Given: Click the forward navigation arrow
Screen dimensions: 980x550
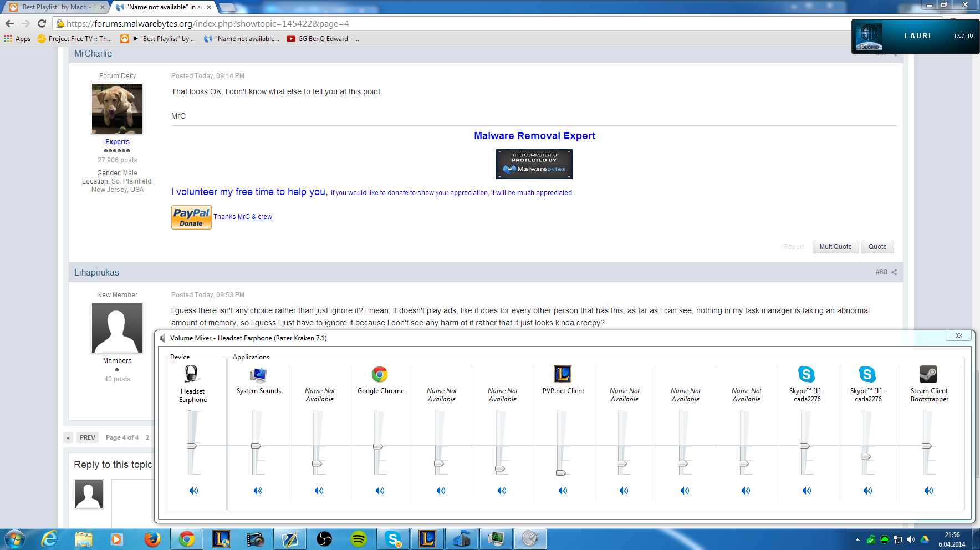Looking at the screenshot, I should tap(25, 23).
